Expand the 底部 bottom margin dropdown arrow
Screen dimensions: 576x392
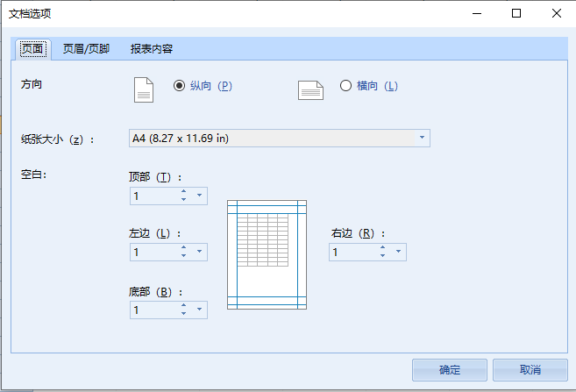(200, 310)
